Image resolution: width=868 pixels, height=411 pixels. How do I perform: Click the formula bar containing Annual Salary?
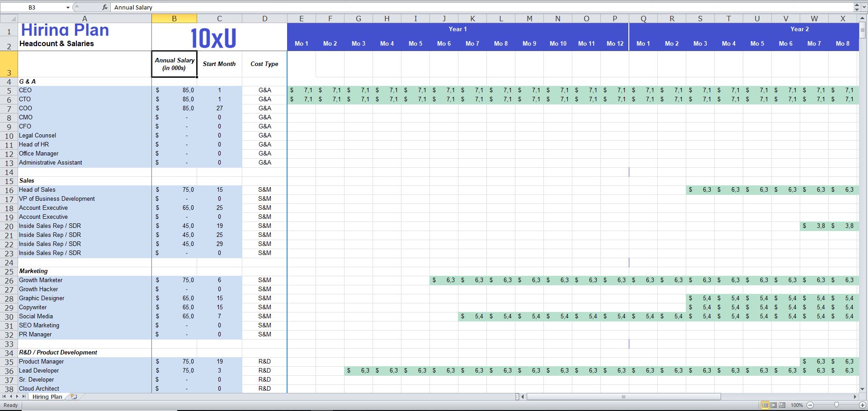(x=481, y=7)
